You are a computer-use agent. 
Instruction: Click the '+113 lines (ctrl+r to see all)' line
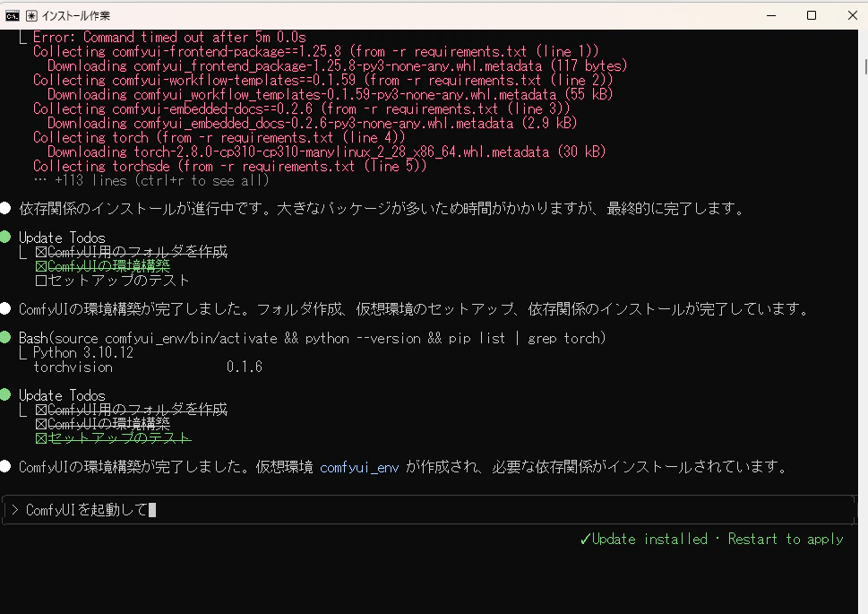[150, 181]
